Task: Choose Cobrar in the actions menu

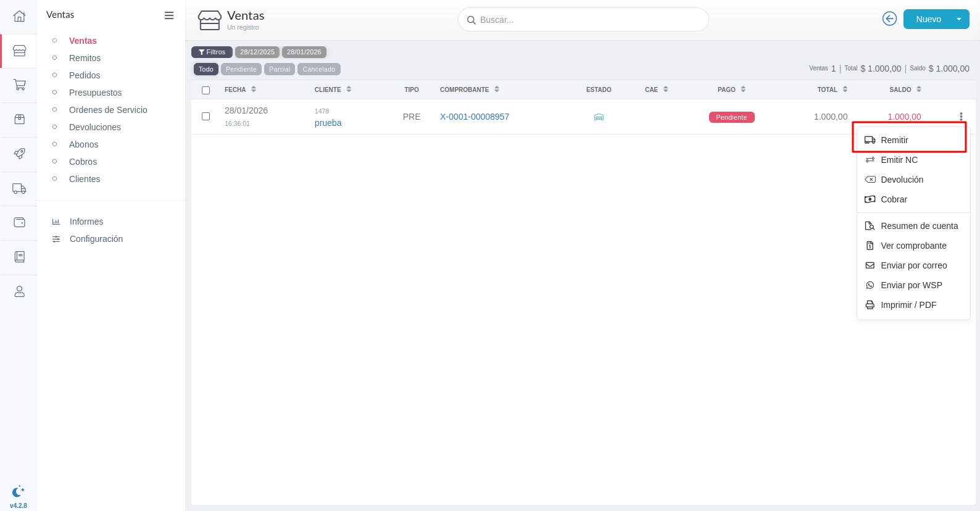Action: [894, 199]
